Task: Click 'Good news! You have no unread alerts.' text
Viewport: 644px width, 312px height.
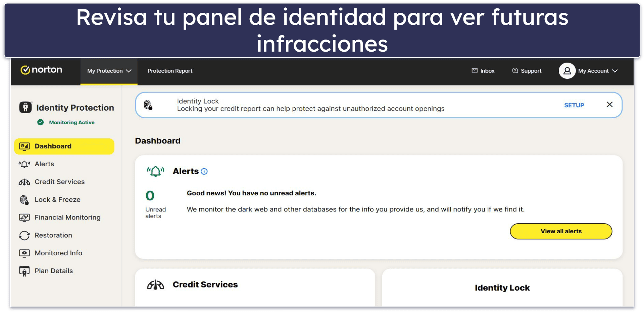Action: click(x=251, y=193)
